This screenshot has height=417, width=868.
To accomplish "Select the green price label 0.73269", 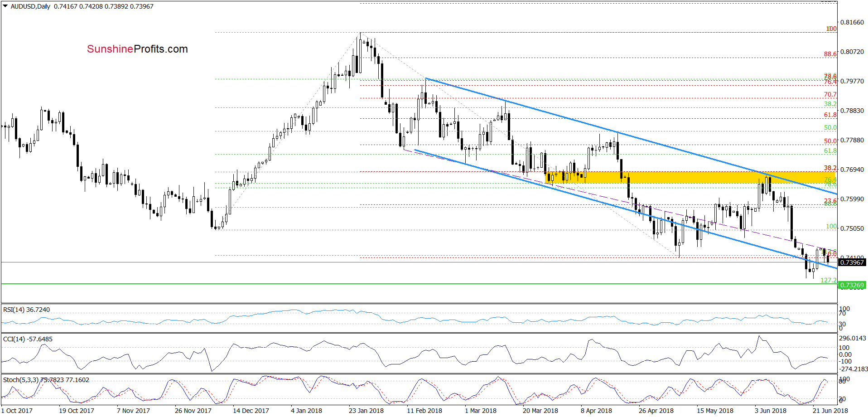I will (852, 285).
